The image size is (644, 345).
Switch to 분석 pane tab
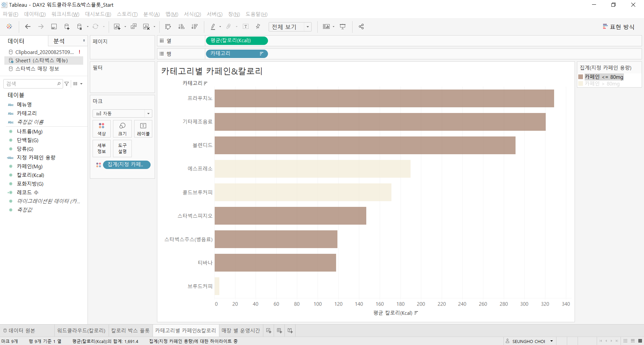(x=59, y=41)
